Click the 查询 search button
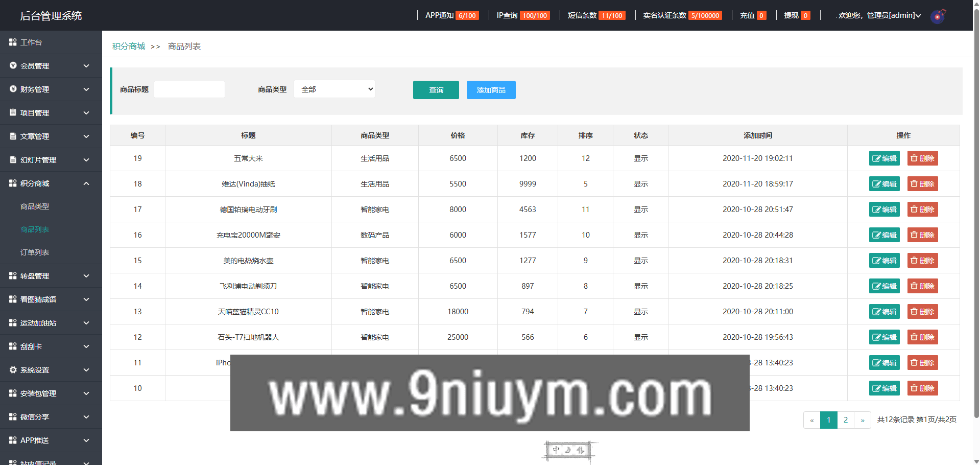Image resolution: width=980 pixels, height=465 pixels. [x=436, y=90]
